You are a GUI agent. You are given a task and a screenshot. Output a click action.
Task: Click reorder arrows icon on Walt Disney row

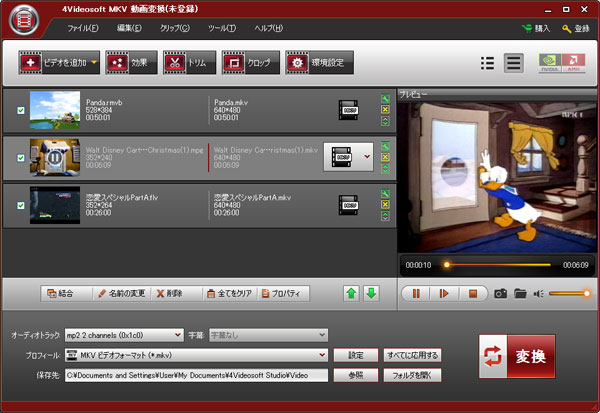[385, 168]
